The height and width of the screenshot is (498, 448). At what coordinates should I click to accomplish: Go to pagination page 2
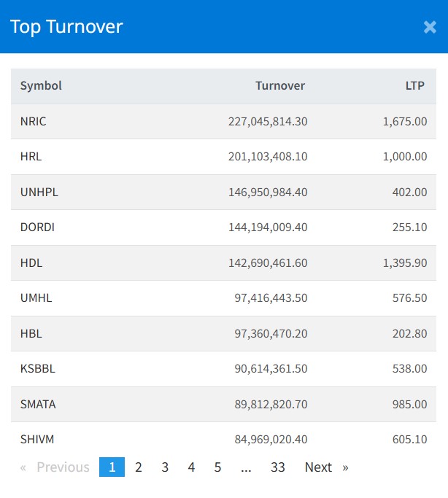pyautogui.click(x=139, y=467)
